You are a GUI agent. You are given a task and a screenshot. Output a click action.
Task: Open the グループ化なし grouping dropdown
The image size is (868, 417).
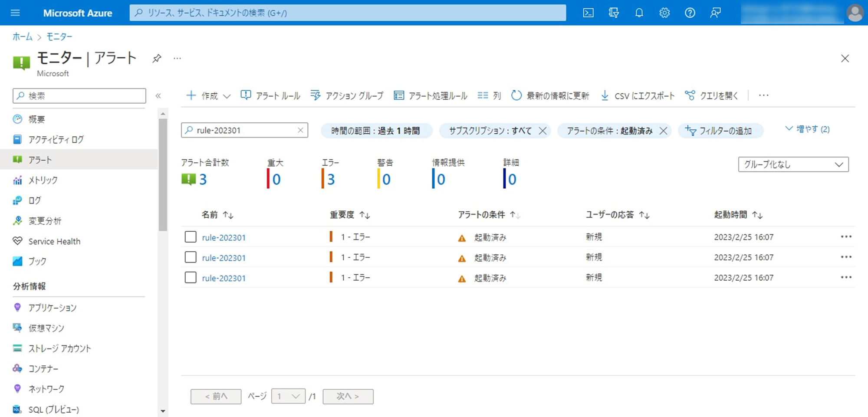[x=793, y=164]
